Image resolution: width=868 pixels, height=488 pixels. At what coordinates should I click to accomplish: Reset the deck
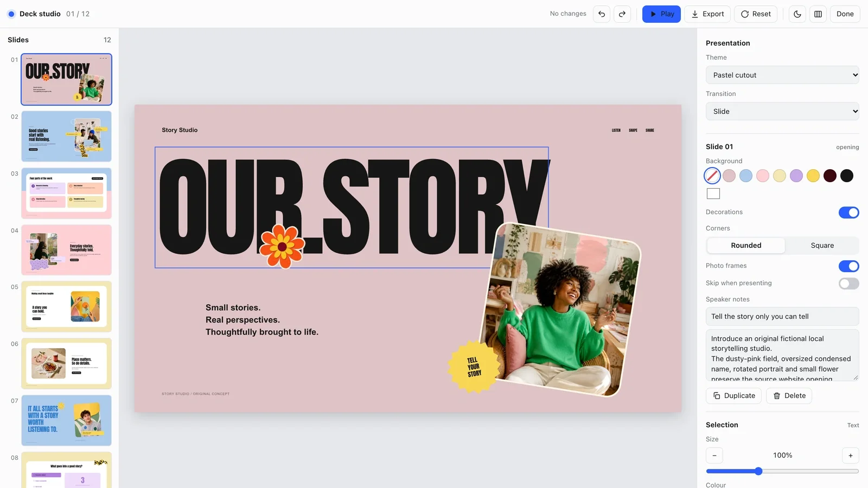756,14
